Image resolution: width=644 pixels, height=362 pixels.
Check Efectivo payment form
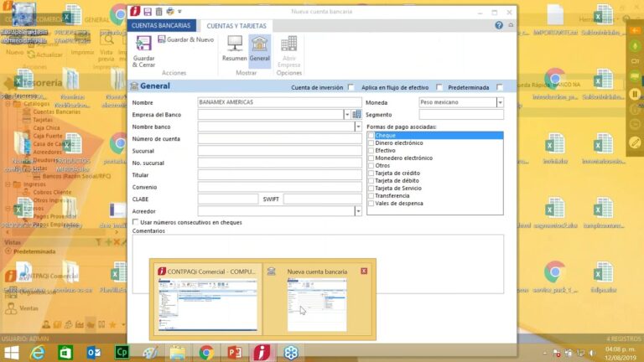(371, 151)
